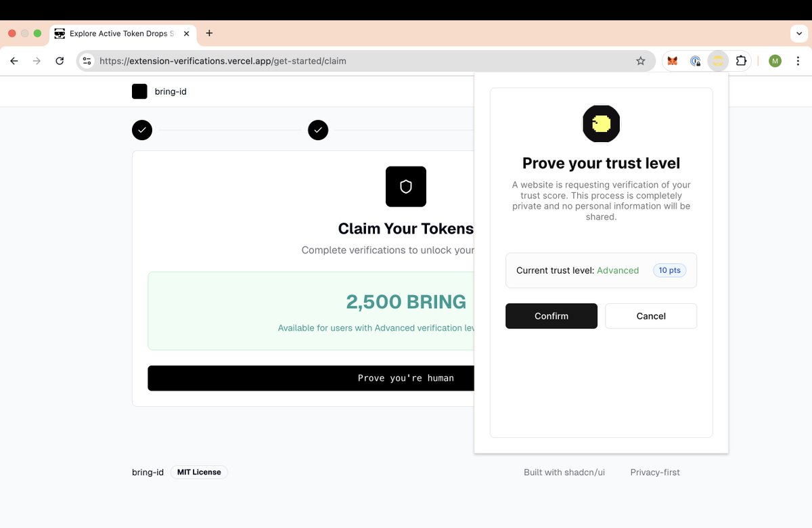The width and height of the screenshot is (812, 528).
Task: Cancel the trust level request
Action: click(x=651, y=316)
